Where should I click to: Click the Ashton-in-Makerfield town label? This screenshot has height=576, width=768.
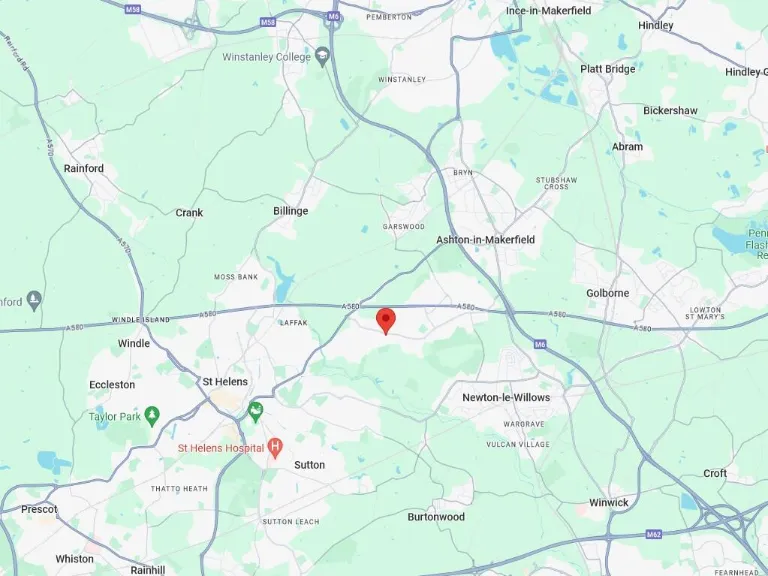[485, 240]
